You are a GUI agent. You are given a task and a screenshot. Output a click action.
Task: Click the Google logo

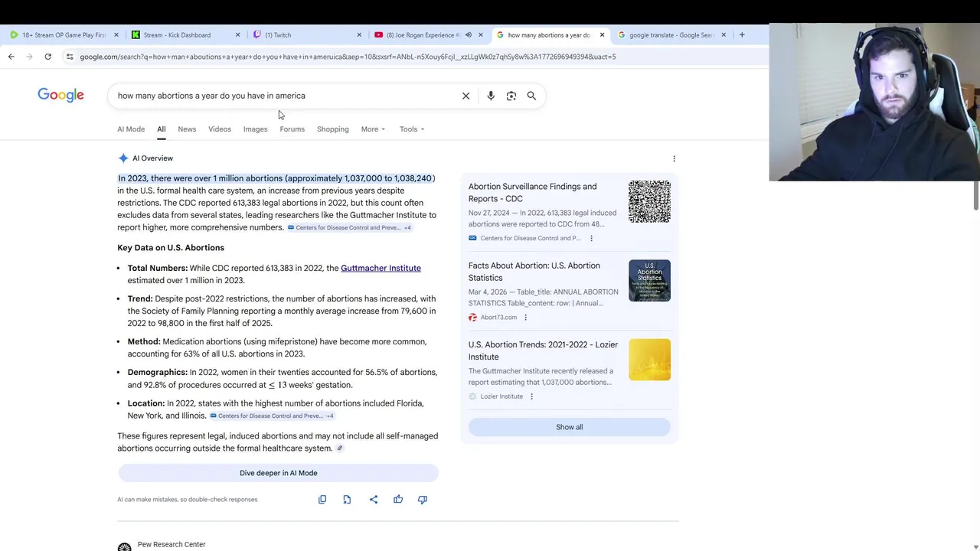(60, 95)
